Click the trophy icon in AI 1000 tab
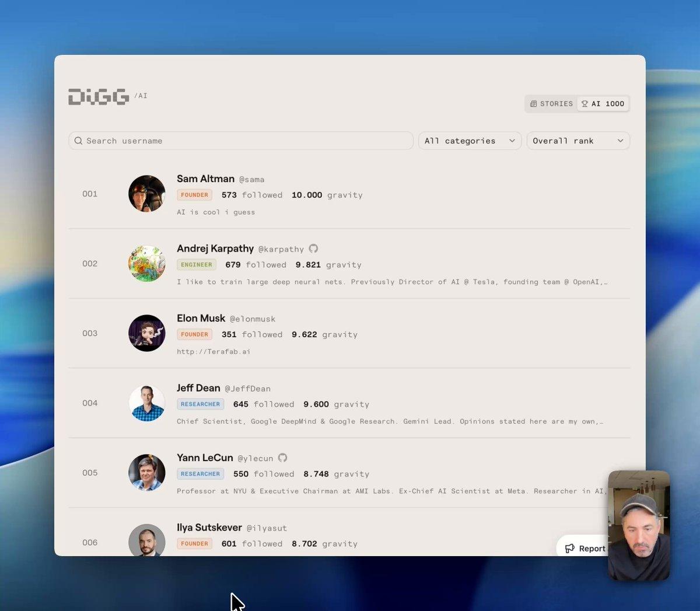Image resolution: width=700 pixels, height=611 pixels. 584,104
